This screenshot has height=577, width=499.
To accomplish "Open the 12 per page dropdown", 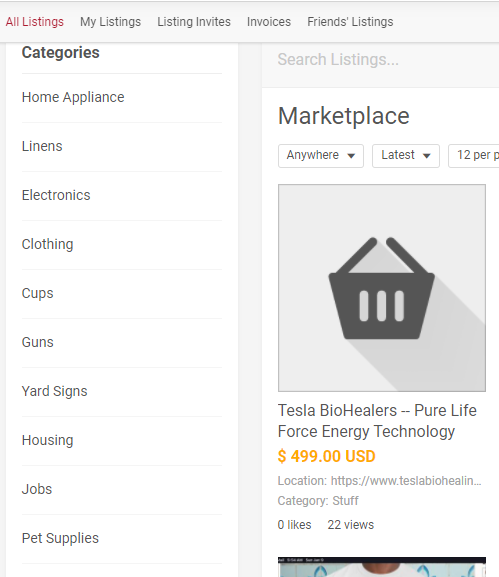I will tap(474, 156).
